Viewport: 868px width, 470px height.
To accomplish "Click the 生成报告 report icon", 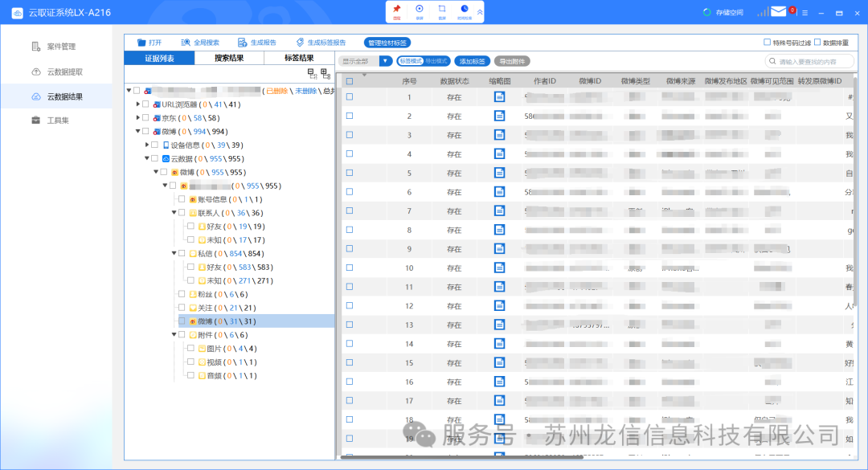I will click(242, 43).
